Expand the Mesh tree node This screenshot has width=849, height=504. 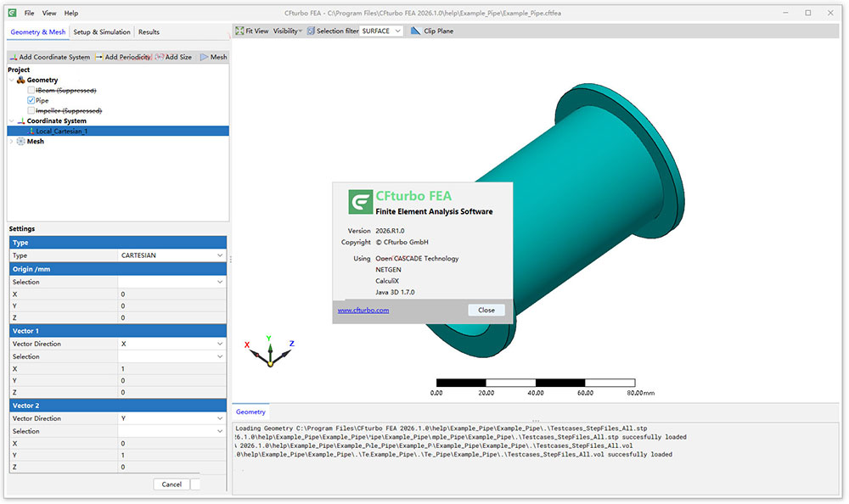coord(11,142)
